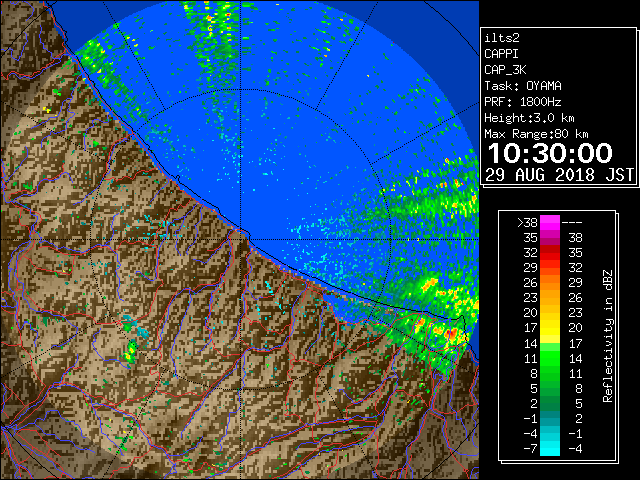Select the "CAPPI" product text
This screenshot has width=640, height=480.
pos(501,54)
